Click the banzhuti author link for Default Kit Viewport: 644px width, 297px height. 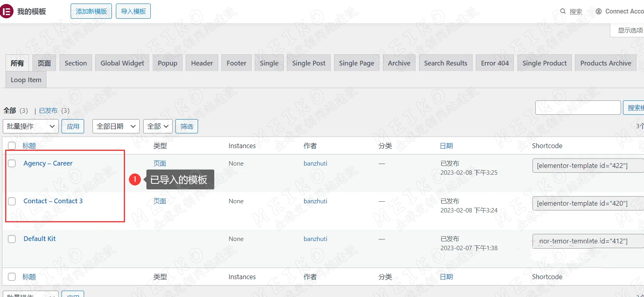(x=315, y=239)
